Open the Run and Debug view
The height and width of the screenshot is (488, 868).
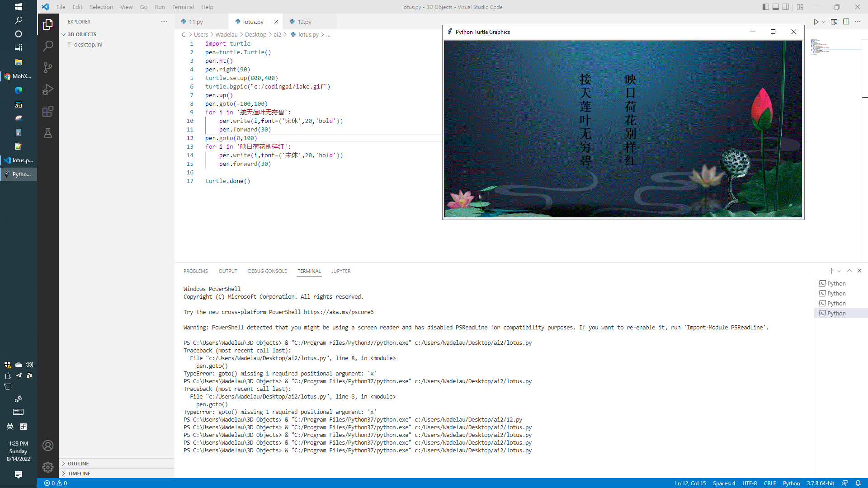(x=48, y=89)
